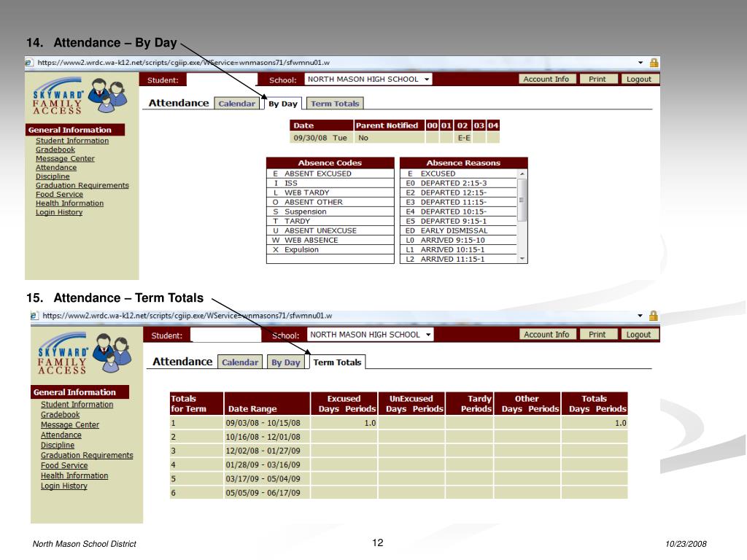This screenshot has width=747, height=560.
Task: Select active Term Totals tab in Term Totals screen
Action: (337, 362)
